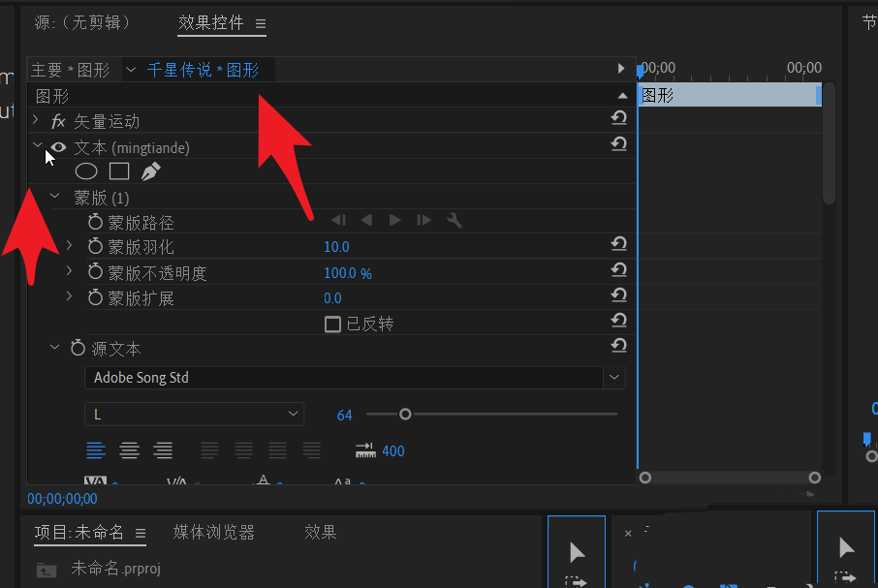Edit 蒙版不透明度 value 100.0 %
Image resolution: width=878 pixels, height=588 pixels.
point(348,273)
